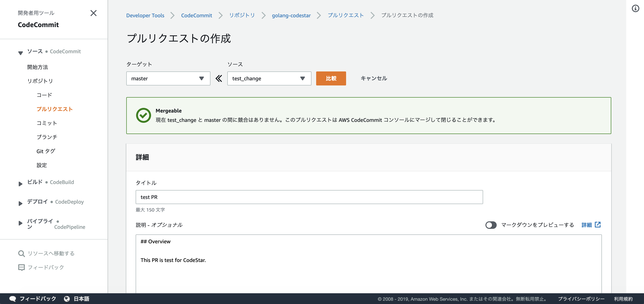Screen dimensions: 644x304
Task: Click the feedback speech bubble icon in sidebar
Action: click(22, 268)
